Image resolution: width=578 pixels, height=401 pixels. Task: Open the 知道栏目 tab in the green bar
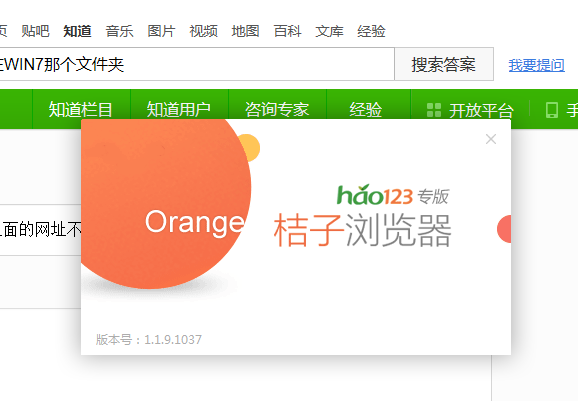[81, 109]
